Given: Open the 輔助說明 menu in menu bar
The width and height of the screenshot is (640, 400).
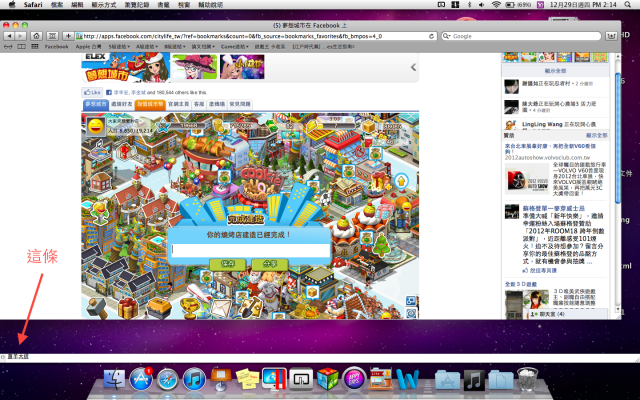Looking at the screenshot, I should (x=210, y=4).
